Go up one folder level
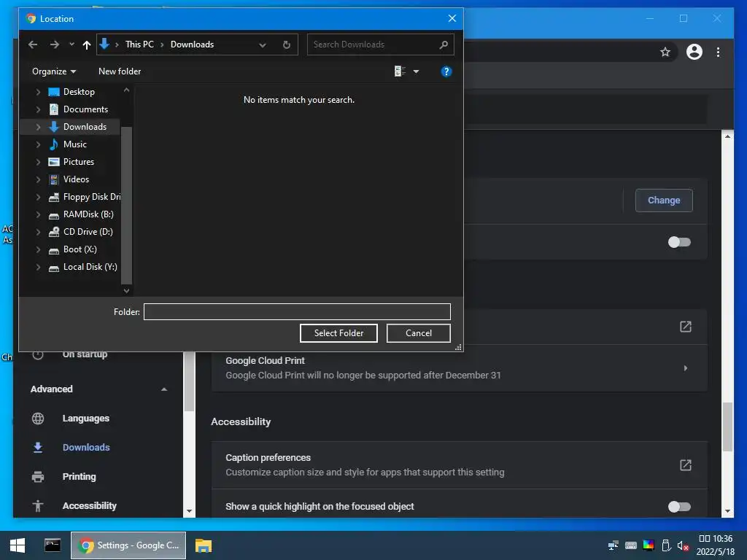 pos(86,44)
